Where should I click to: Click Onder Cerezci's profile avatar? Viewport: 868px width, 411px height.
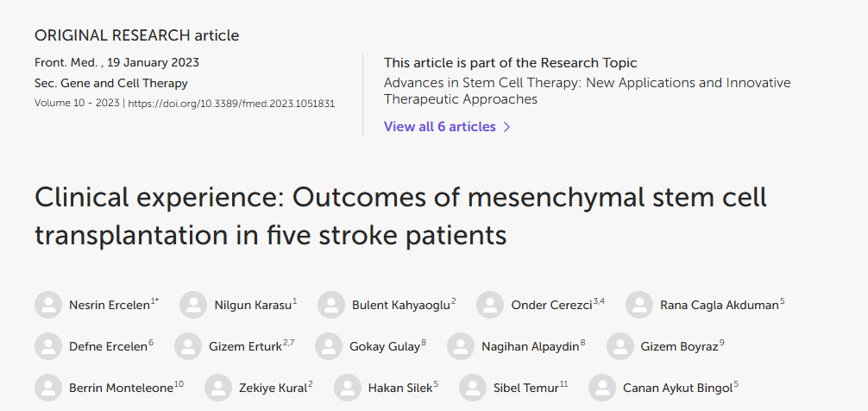pos(490,305)
